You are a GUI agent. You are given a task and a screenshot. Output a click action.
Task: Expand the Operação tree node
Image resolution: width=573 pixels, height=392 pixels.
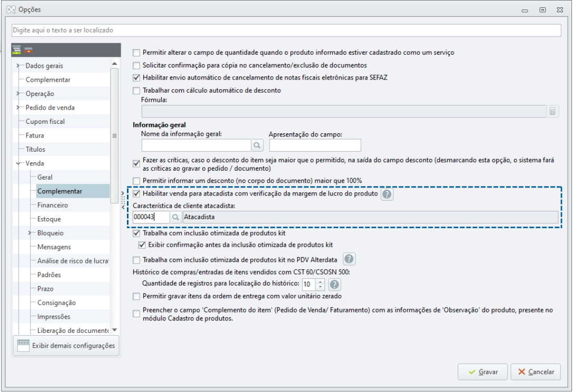(18, 94)
